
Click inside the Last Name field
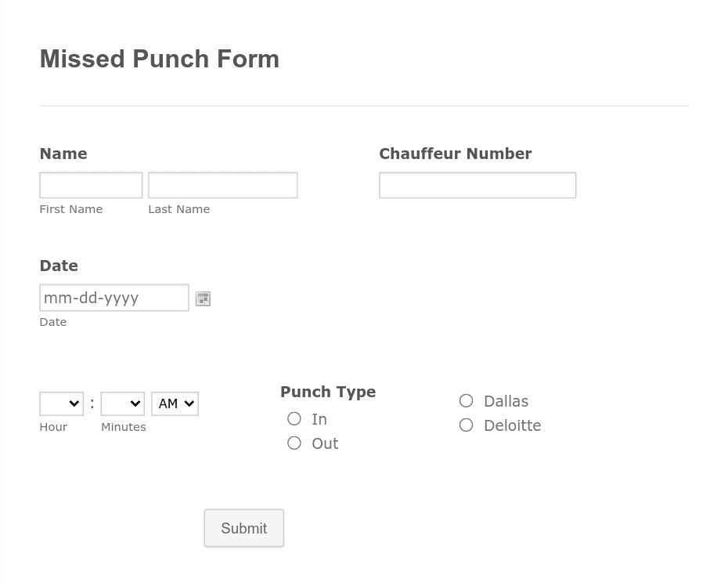(222, 185)
